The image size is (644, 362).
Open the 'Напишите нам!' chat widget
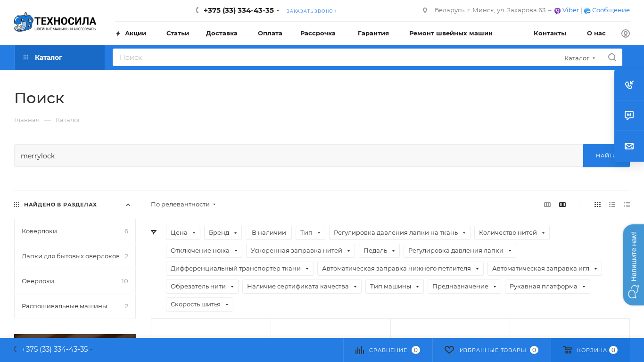pyautogui.click(x=633, y=265)
